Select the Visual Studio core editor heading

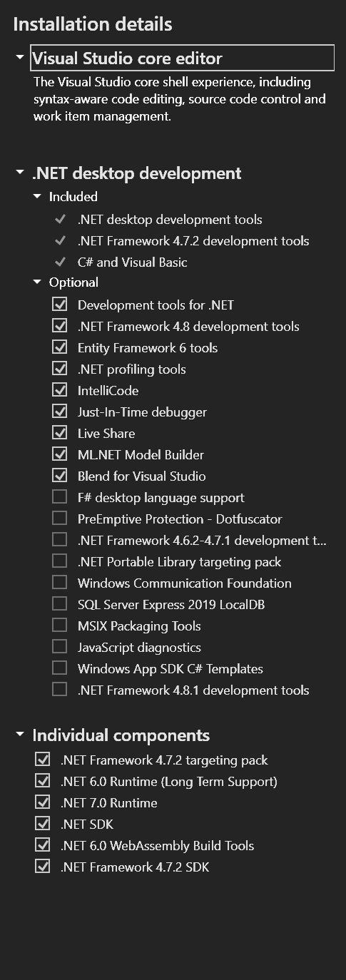(182, 58)
